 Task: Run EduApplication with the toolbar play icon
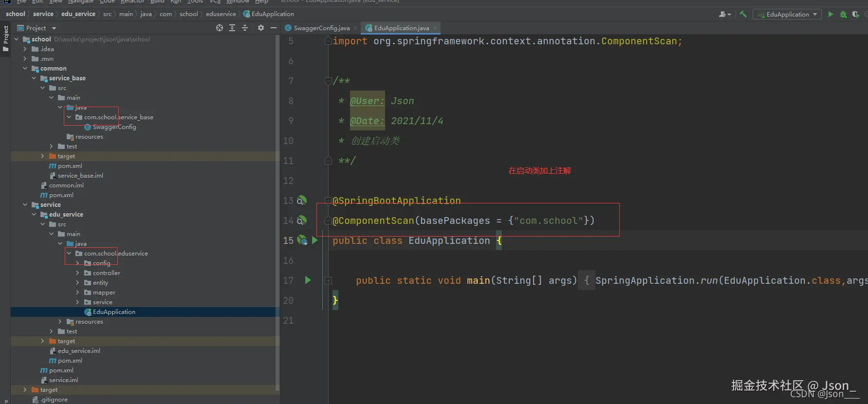tap(831, 14)
